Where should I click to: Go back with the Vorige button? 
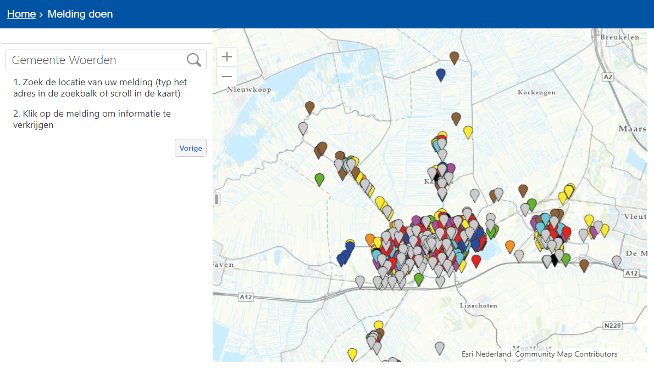[191, 148]
